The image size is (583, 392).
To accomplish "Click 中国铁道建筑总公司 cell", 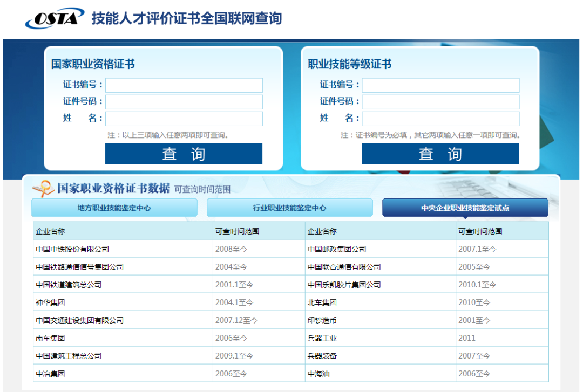I will point(123,285).
